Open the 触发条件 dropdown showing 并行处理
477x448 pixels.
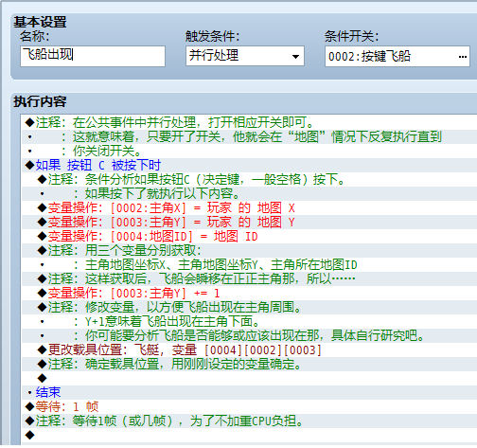coord(245,56)
